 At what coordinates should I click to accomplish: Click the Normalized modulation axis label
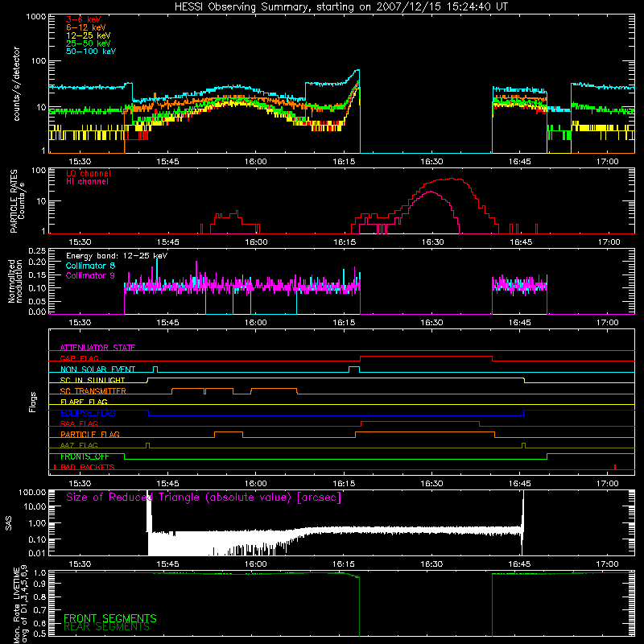(x=15, y=281)
